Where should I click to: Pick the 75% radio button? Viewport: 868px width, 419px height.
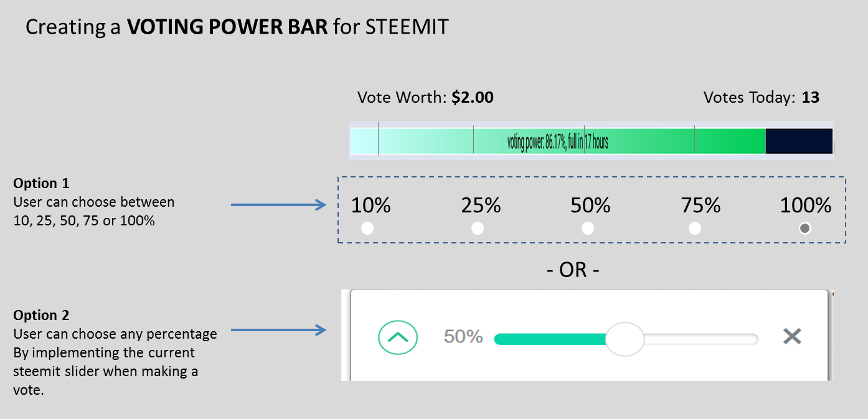coord(695,228)
